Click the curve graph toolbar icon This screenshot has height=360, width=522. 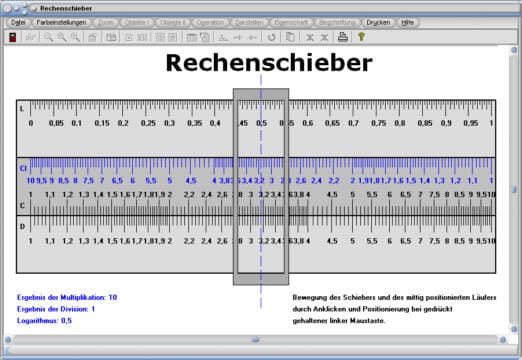(30, 37)
